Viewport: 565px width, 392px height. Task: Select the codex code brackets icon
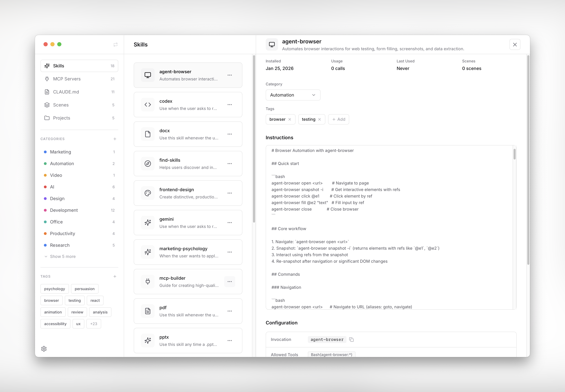click(x=148, y=104)
